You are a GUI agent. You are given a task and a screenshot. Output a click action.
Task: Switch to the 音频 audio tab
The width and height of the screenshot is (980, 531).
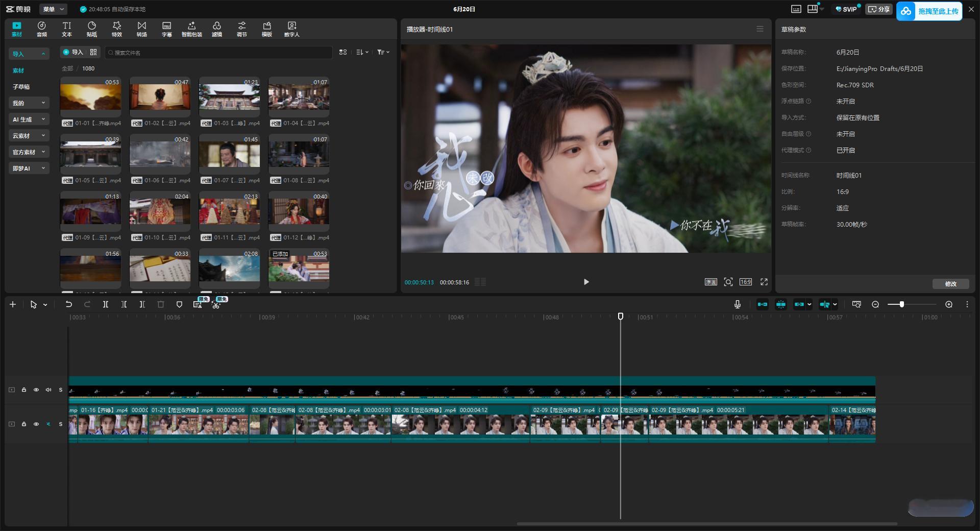pos(42,29)
